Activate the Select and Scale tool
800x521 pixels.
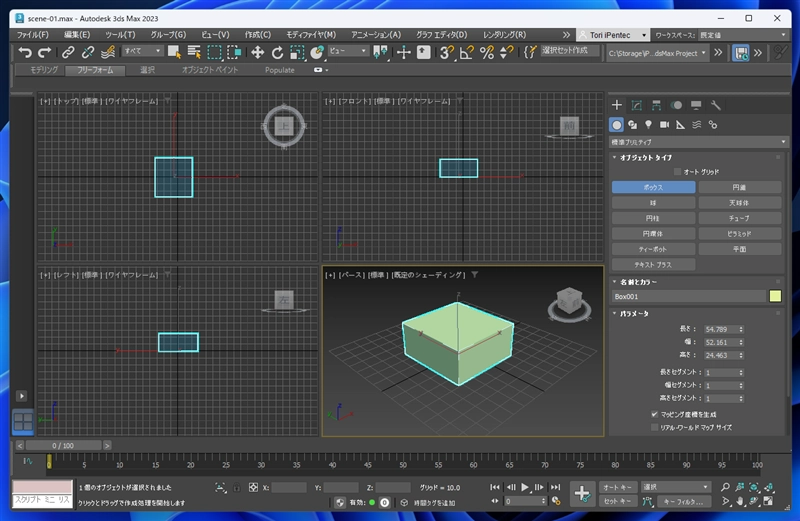coord(297,52)
